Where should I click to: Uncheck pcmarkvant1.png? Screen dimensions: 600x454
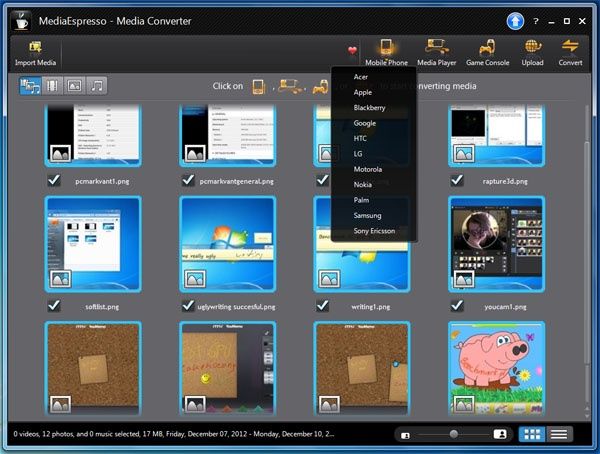pos(54,180)
